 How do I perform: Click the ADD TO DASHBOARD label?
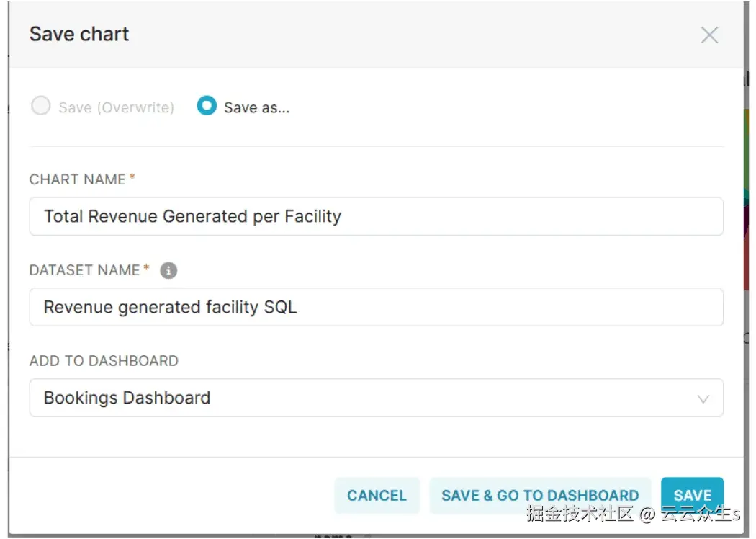coord(104,361)
